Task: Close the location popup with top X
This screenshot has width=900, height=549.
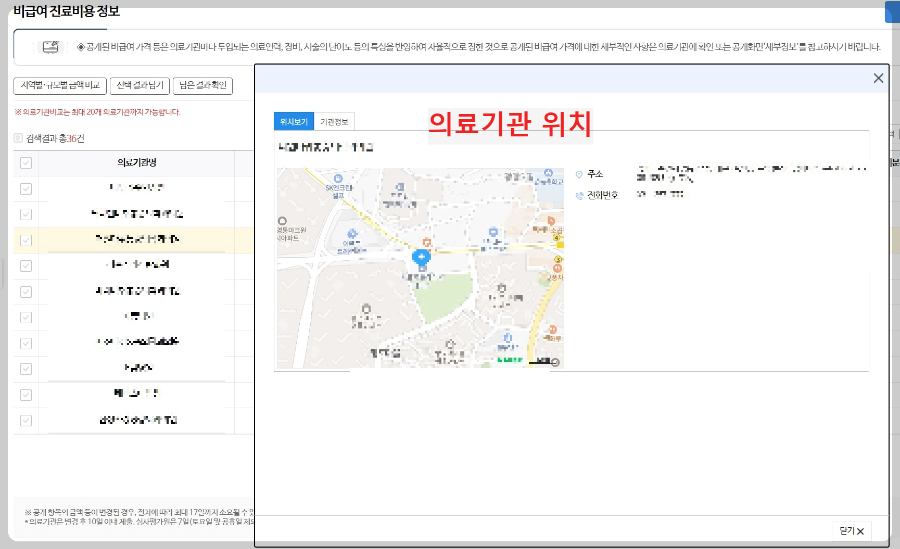Action: click(878, 78)
